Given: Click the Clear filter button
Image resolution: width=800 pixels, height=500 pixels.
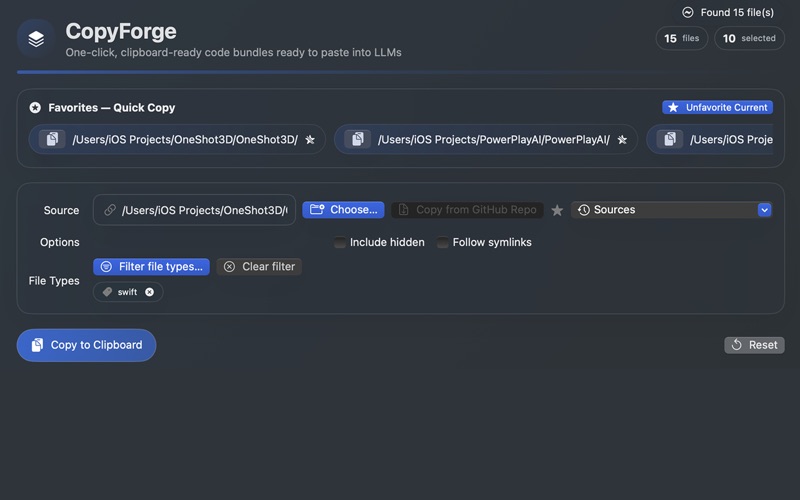Looking at the screenshot, I should click(259, 266).
